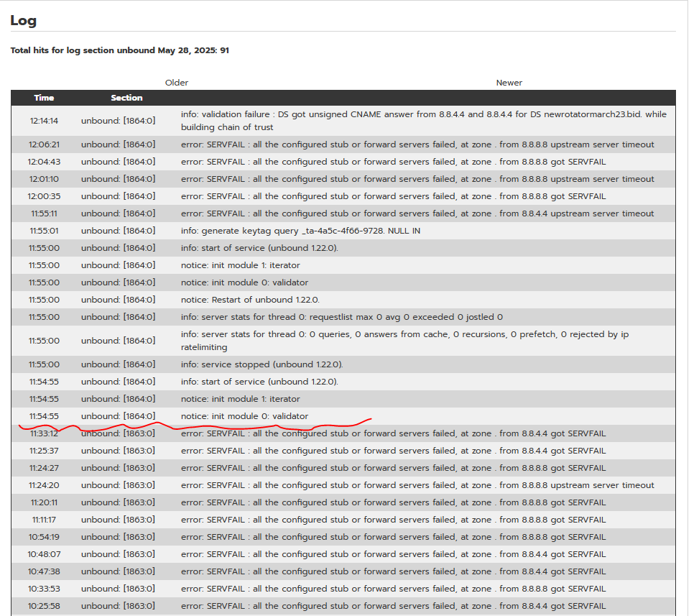Click the 10:48:07 SERVFAIL from 8.8.4.4 message
Image resolution: width=699 pixels, height=616 pixels.
pos(393,554)
